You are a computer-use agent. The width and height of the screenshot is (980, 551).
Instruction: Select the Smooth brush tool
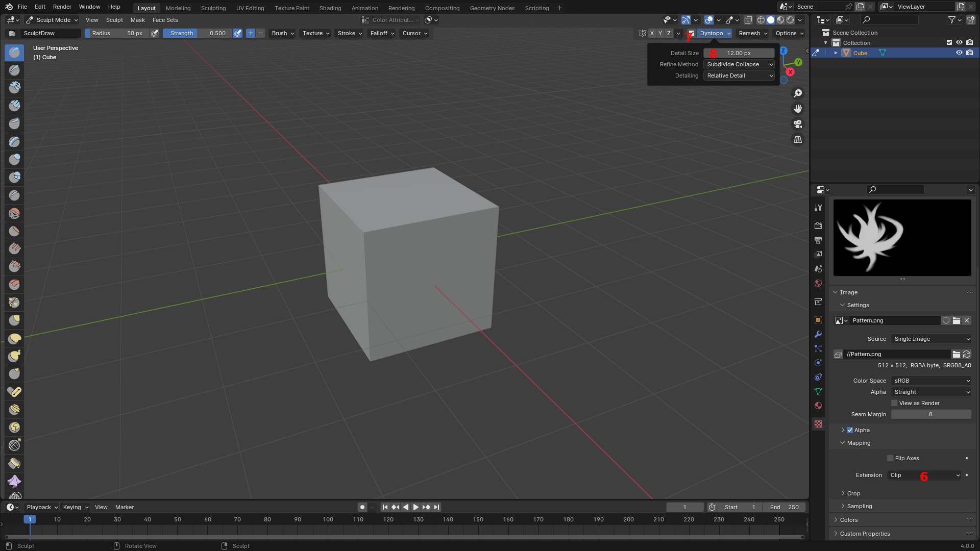pyautogui.click(x=14, y=213)
